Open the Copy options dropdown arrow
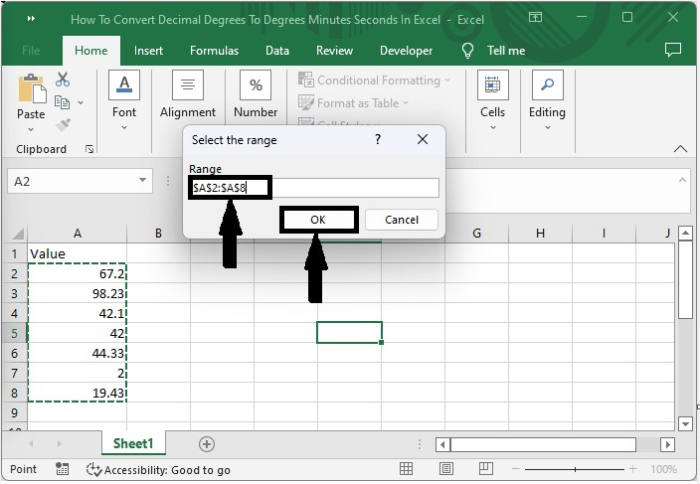Image resolution: width=700 pixels, height=484 pixels. pyautogui.click(x=81, y=103)
